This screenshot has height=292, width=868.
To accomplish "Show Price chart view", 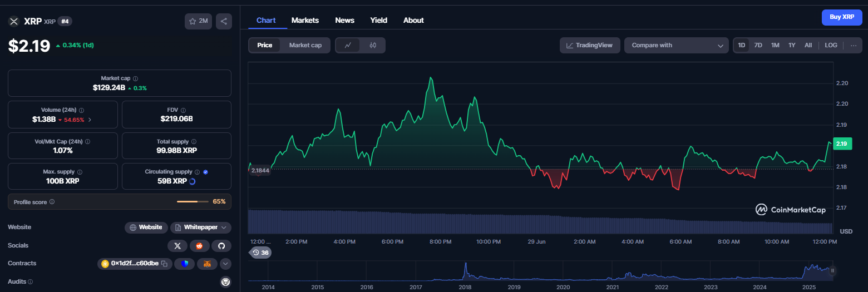I will pos(265,45).
